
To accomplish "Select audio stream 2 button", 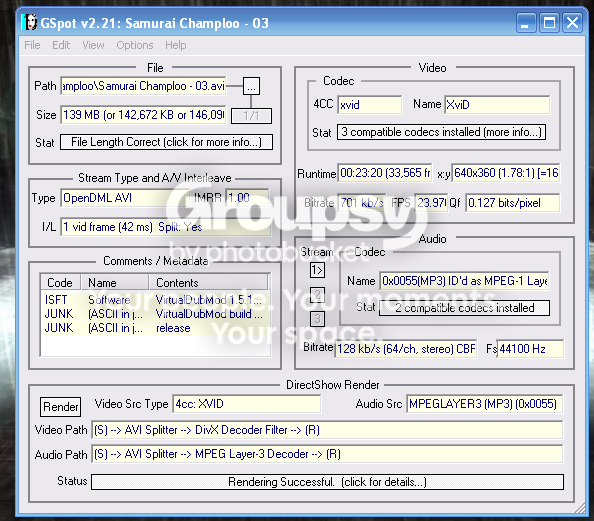I will (317, 294).
